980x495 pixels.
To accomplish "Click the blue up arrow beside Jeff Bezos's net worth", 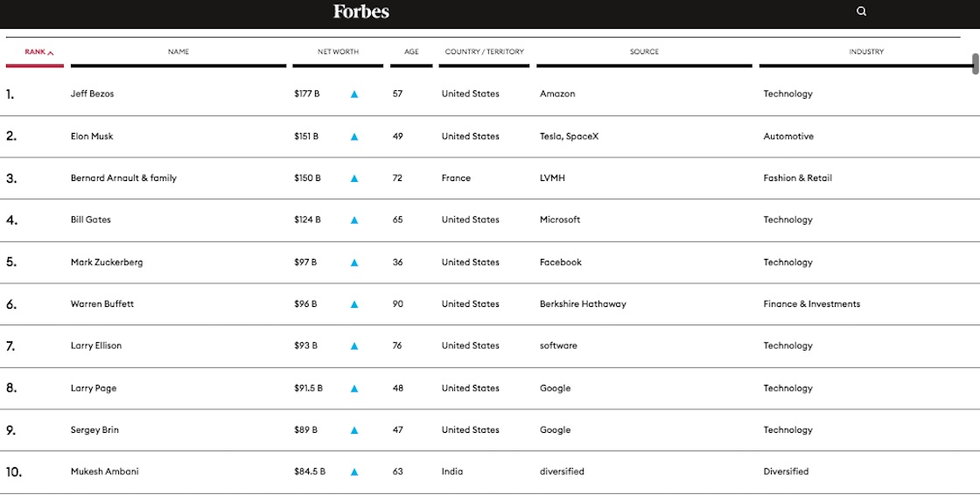I will [x=354, y=94].
